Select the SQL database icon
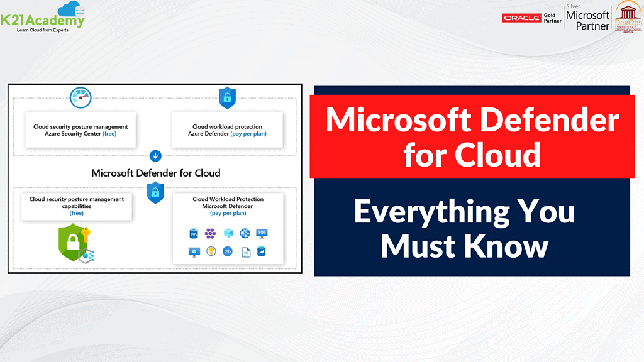The height and width of the screenshot is (362, 644). [x=193, y=233]
